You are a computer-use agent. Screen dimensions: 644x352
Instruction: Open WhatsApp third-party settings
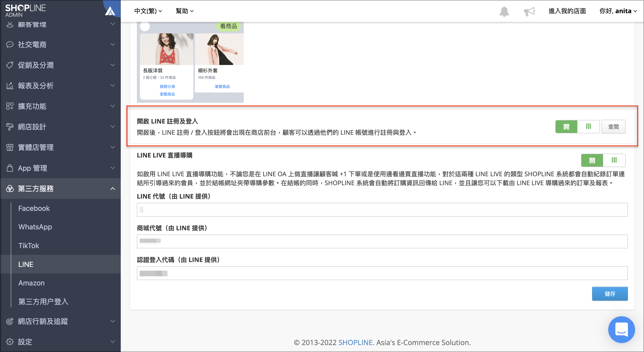pos(35,227)
